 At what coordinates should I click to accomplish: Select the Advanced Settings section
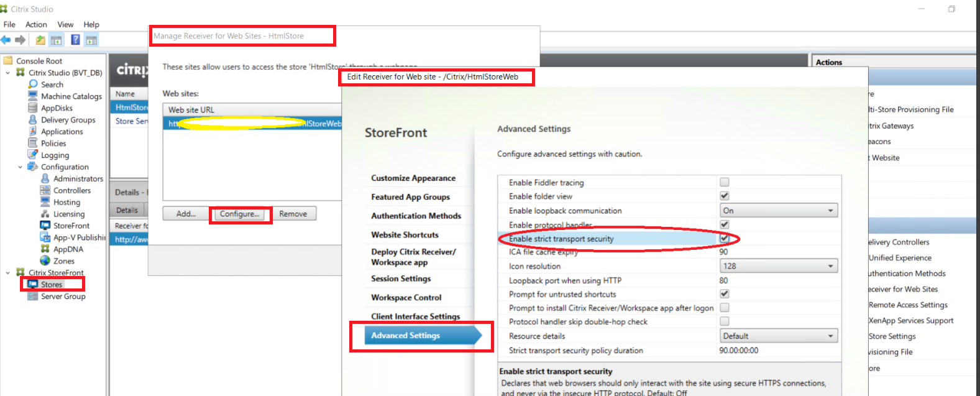pos(423,336)
